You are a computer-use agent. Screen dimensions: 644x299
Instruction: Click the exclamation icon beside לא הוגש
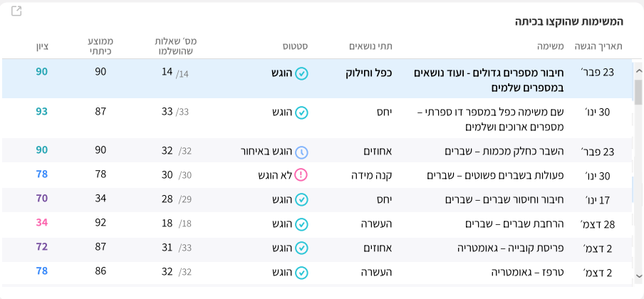(301, 175)
